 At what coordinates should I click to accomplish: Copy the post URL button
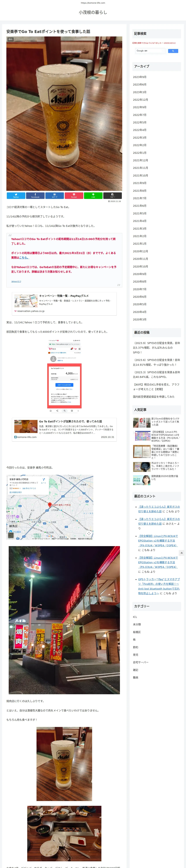[112, 195]
